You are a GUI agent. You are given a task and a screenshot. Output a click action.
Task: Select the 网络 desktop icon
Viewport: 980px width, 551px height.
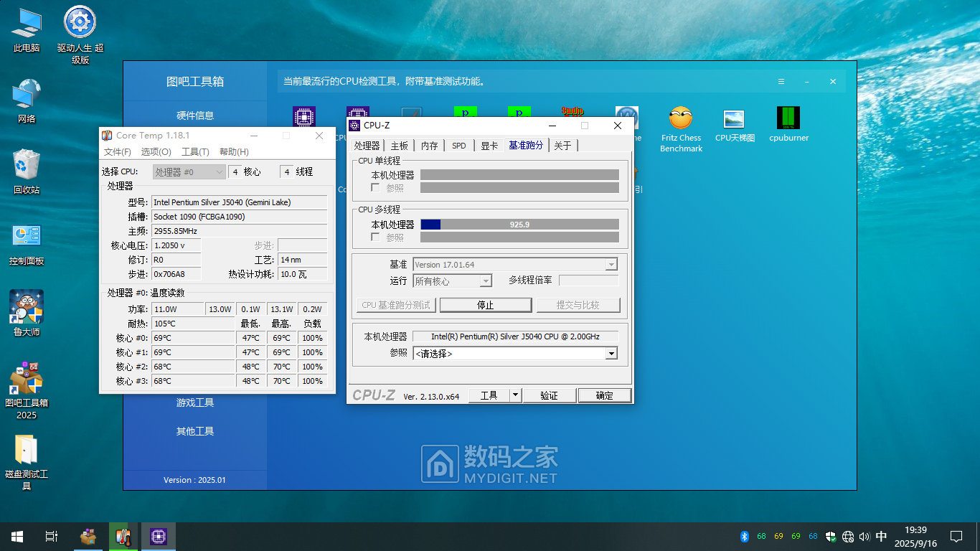click(x=27, y=101)
